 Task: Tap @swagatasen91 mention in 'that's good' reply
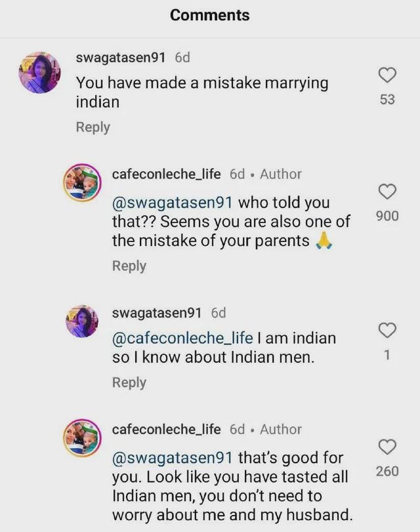point(173,458)
